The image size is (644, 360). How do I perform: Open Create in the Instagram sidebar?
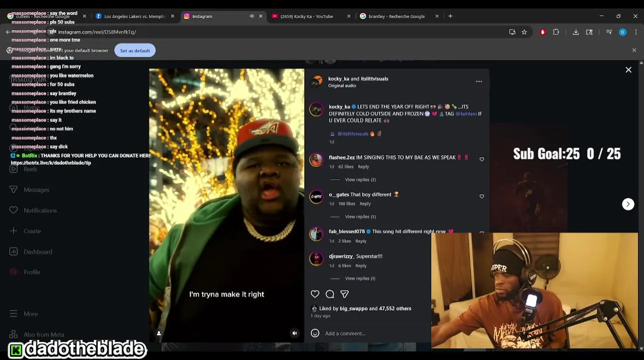pos(32,231)
